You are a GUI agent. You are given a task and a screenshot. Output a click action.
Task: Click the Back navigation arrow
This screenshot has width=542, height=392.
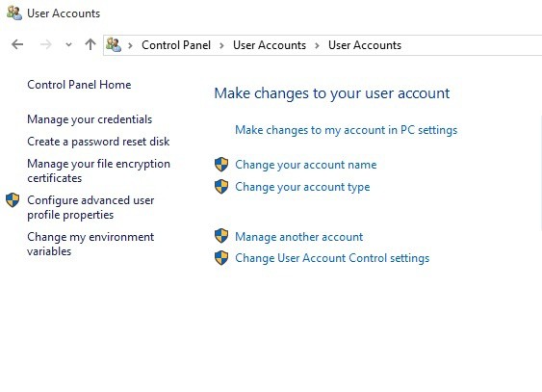pyautogui.click(x=17, y=44)
